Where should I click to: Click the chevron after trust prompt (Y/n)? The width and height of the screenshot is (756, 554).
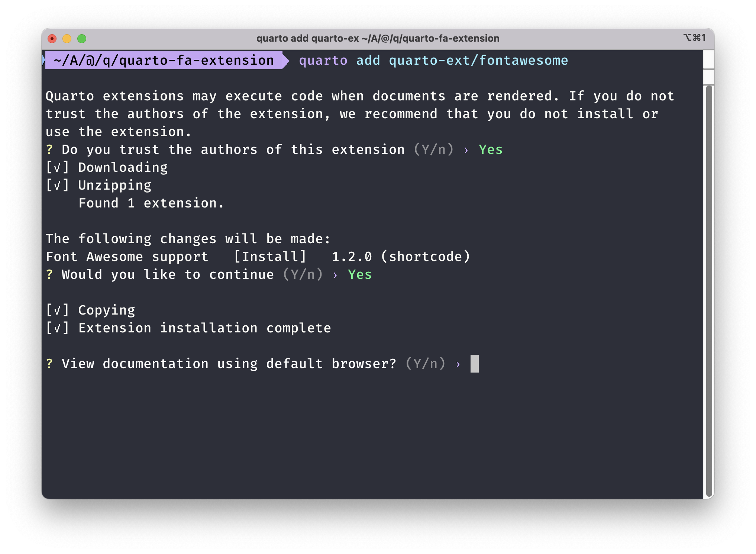coord(466,150)
